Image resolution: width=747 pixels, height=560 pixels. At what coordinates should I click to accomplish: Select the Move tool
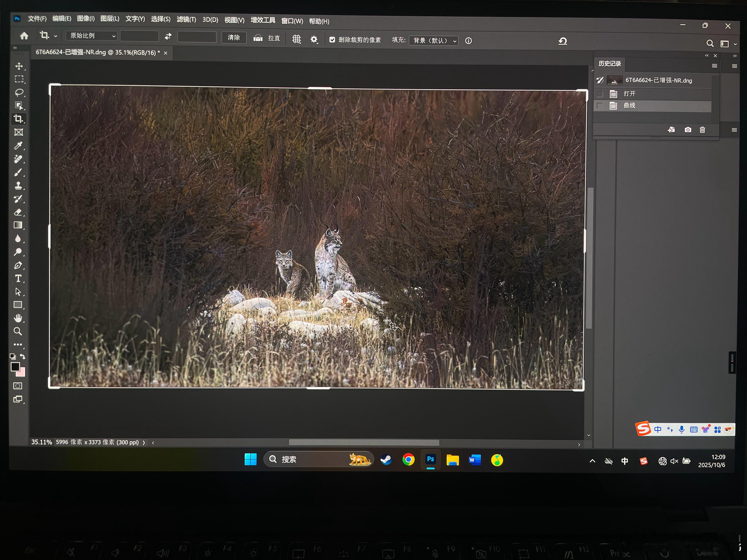tap(19, 66)
